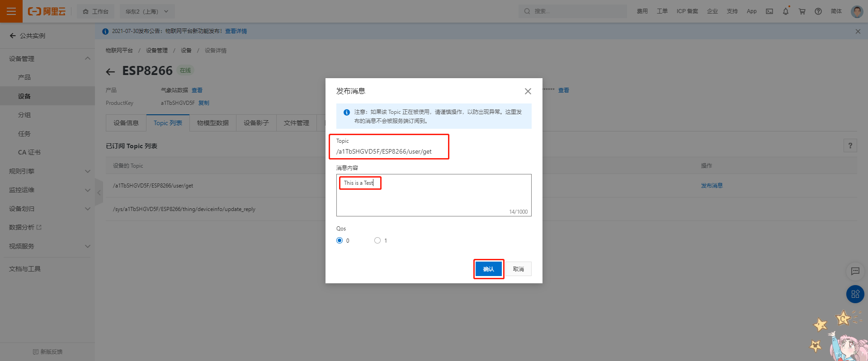
Task: Open the help question mark icon
Action: pos(818,11)
